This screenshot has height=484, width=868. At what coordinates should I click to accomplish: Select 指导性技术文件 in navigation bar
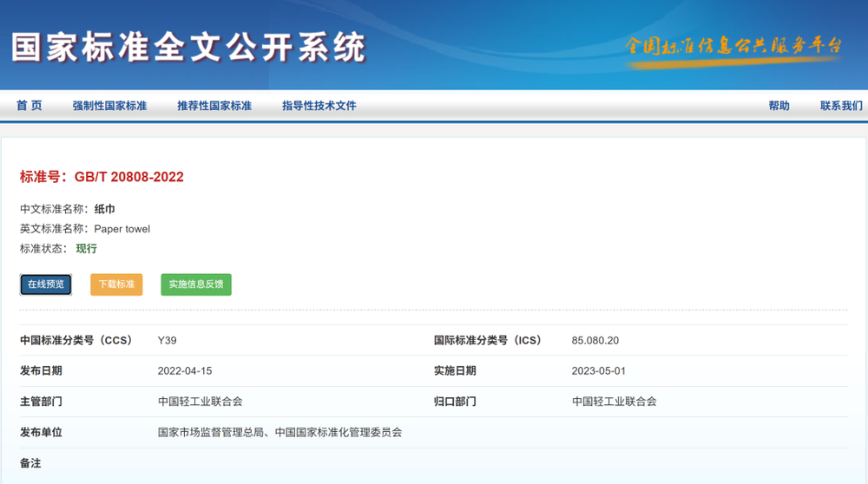(x=319, y=106)
